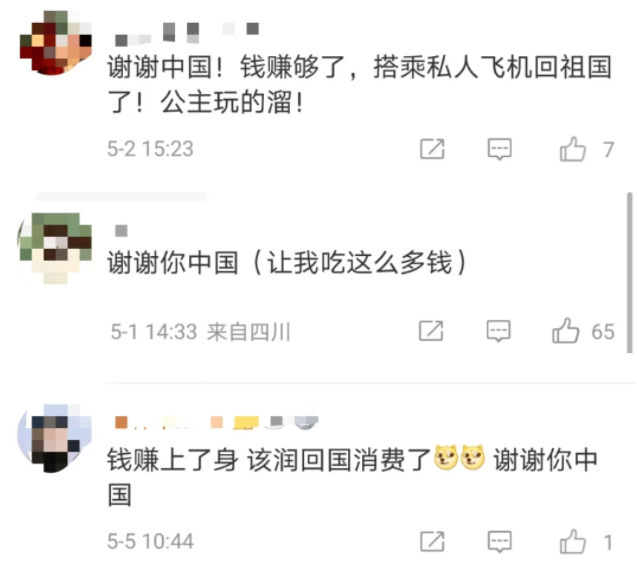Screen dimensions: 637x584
Task: Like the comment with 1 like
Action: pos(572,542)
